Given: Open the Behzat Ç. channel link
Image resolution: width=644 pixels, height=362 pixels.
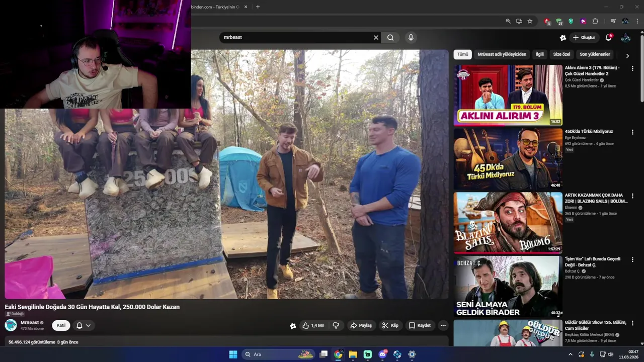Looking at the screenshot, I should point(573,271).
